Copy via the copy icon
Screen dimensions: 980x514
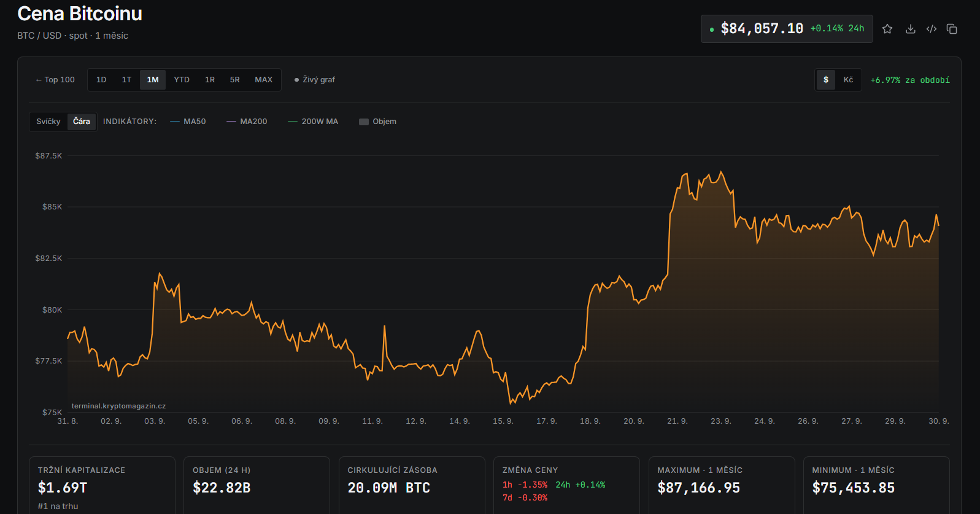point(952,29)
